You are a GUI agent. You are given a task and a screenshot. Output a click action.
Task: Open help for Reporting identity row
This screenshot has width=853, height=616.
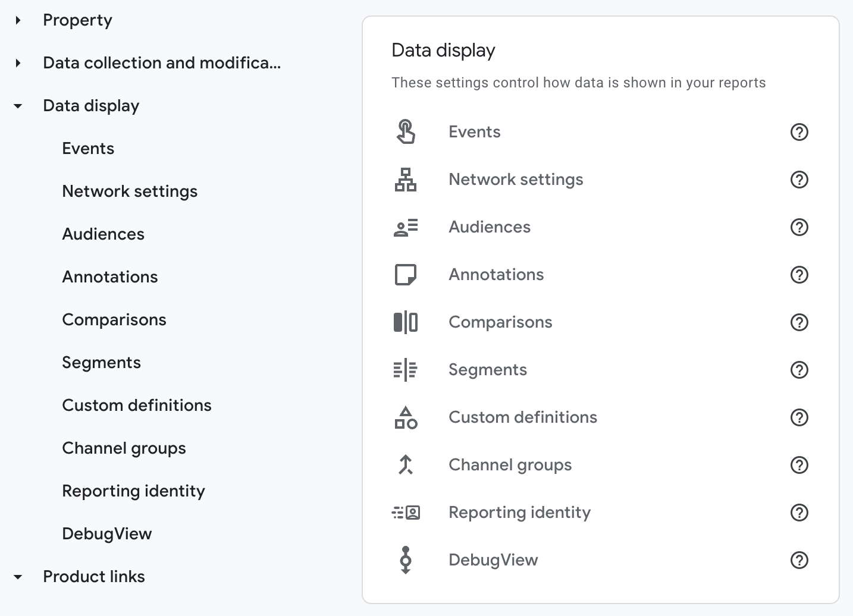pos(799,513)
